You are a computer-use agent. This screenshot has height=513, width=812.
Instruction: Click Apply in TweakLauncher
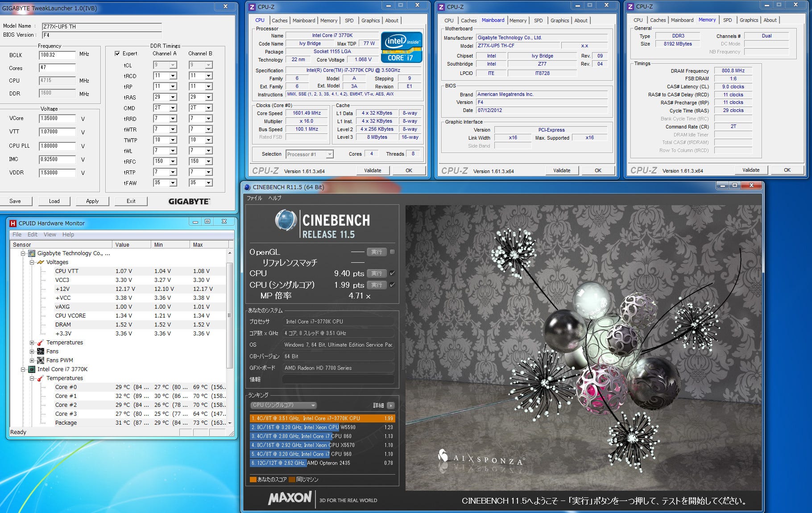coord(92,201)
